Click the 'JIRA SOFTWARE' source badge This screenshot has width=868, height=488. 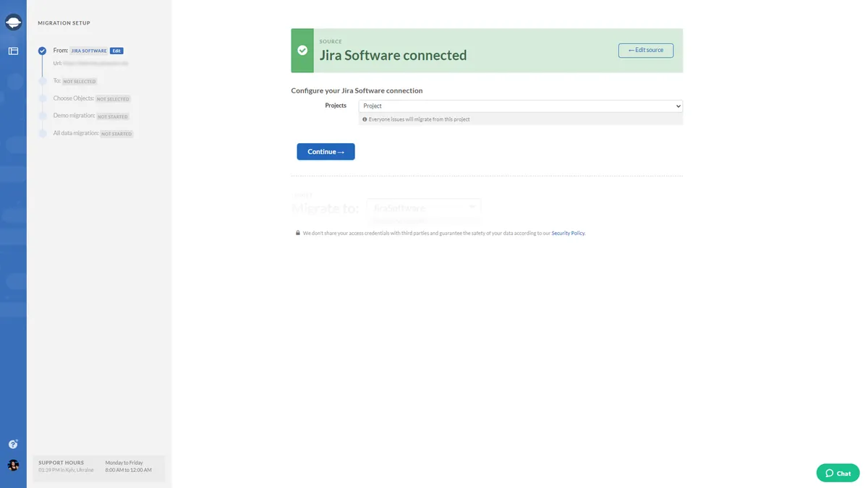89,51
